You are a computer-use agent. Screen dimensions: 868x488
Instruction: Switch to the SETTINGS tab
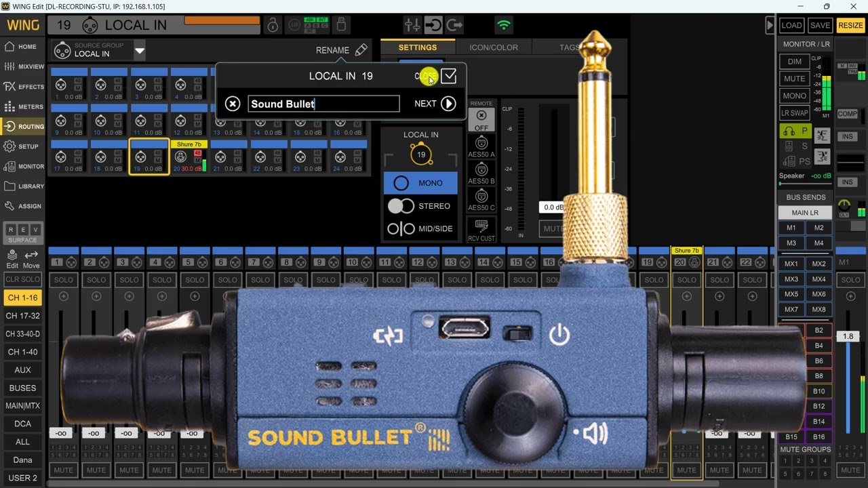(x=418, y=47)
